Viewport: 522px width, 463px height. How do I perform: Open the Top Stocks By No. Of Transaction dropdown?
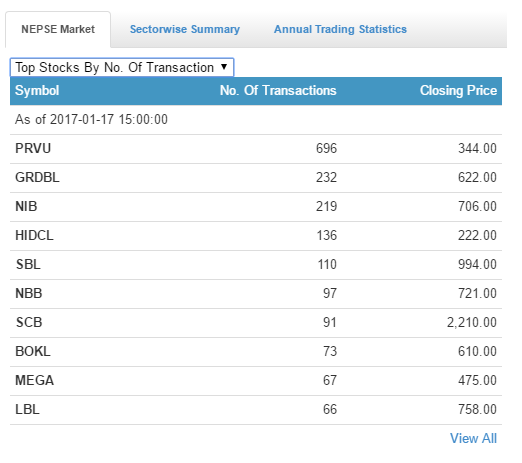[x=122, y=67]
